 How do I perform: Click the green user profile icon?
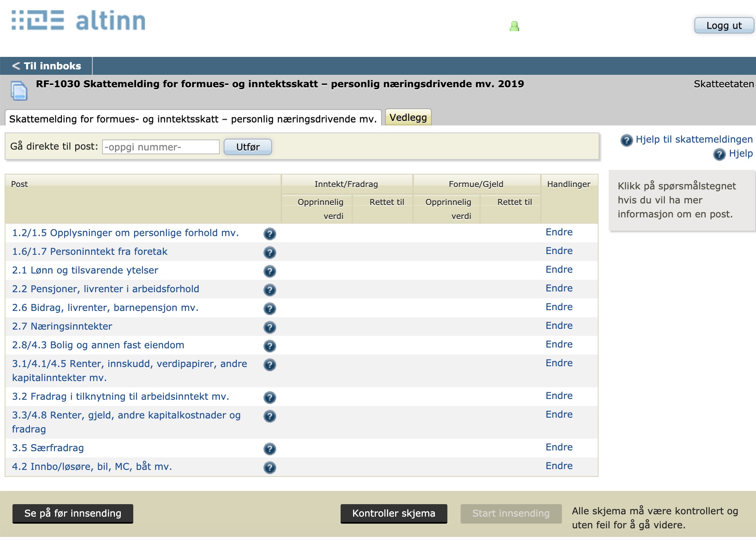tap(514, 26)
